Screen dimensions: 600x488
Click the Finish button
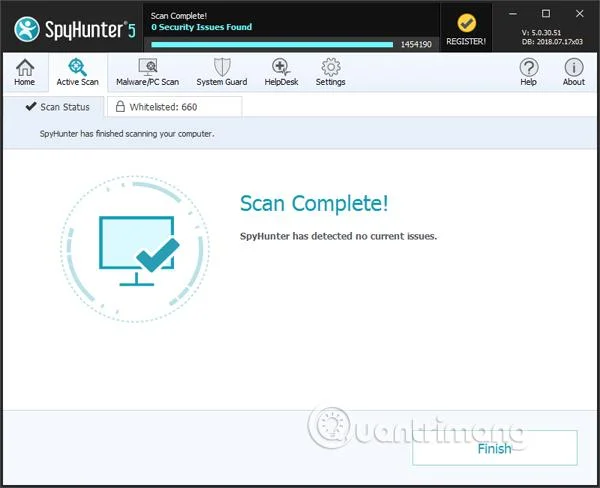click(495, 448)
